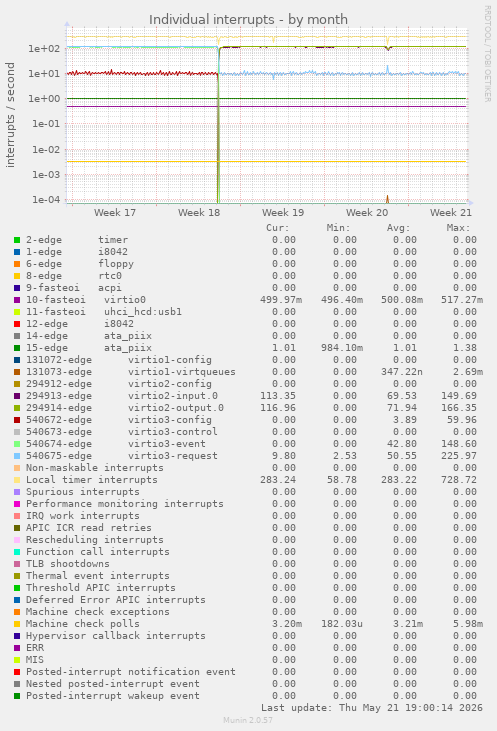Click the 1e+02 label on the y-axis

tap(45, 48)
